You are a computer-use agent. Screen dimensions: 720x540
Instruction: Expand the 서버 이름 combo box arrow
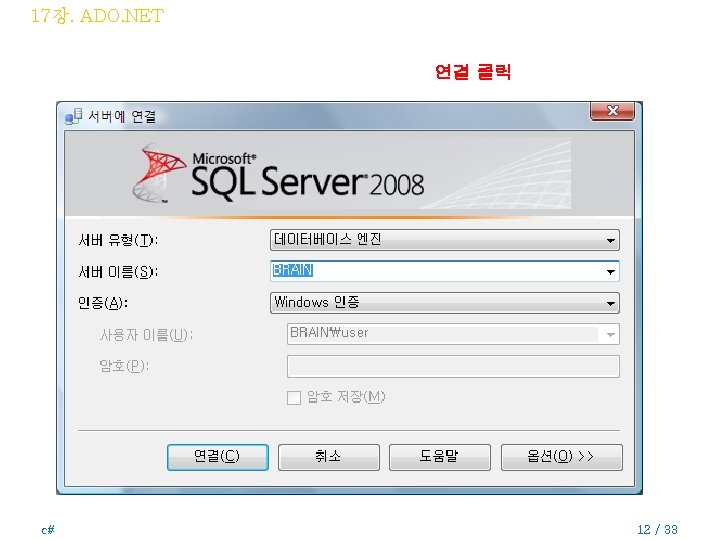click(x=610, y=272)
